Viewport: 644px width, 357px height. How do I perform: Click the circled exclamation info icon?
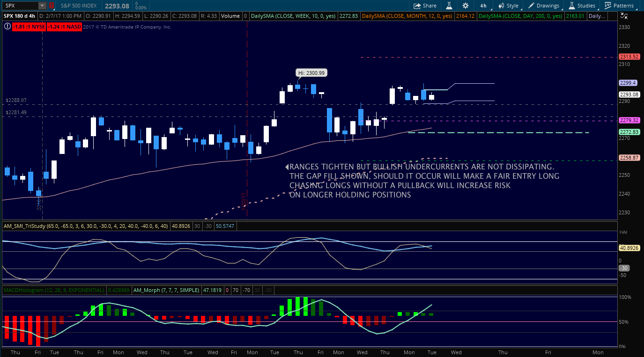pos(7,27)
